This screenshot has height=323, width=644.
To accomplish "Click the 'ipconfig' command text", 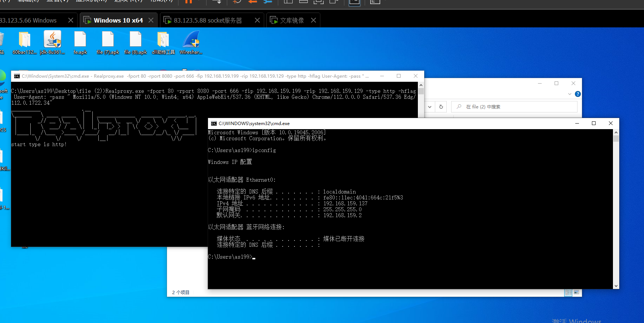I will (x=264, y=150).
